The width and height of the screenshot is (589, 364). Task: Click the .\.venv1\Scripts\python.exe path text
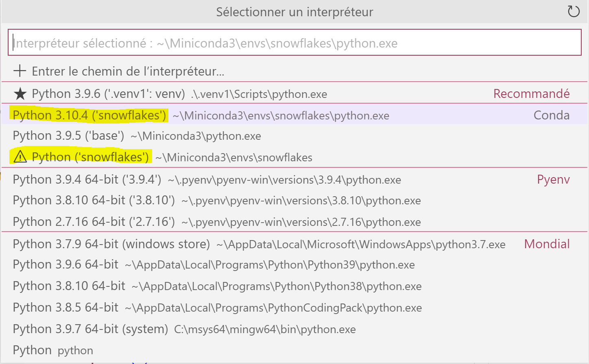pyautogui.click(x=259, y=94)
